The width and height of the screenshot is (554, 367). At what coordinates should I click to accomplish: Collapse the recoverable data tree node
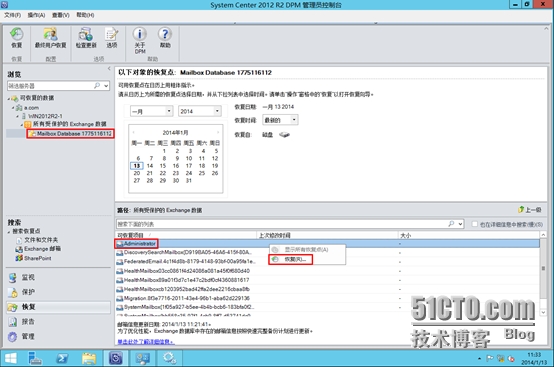9,98
